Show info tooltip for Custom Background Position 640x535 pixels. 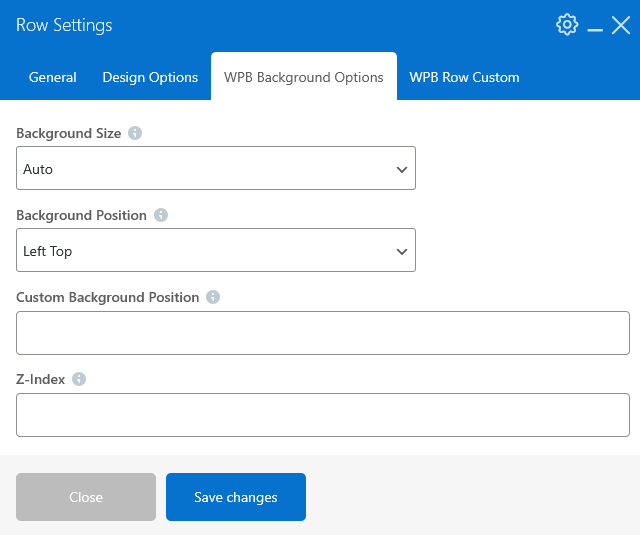tap(213, 297)
